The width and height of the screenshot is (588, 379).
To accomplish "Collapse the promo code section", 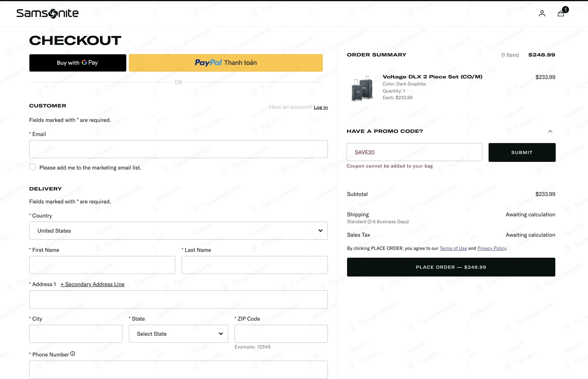I will [550, 131].
